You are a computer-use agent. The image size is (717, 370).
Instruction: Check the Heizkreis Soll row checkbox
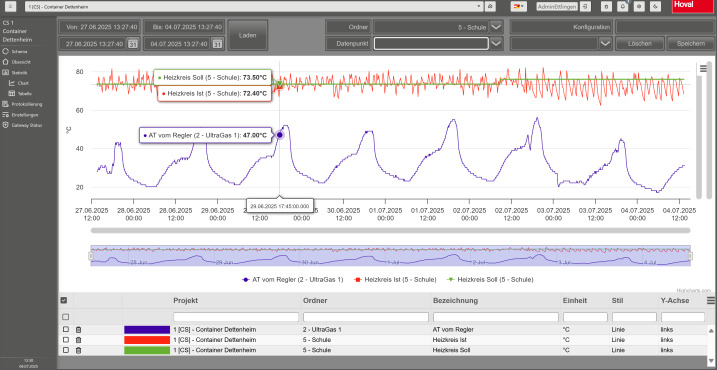click(x=66, y=350)
